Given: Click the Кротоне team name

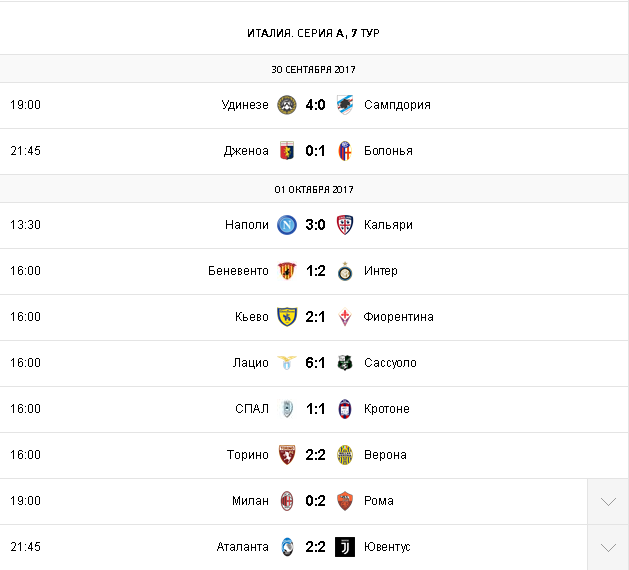Looking at the screenshot, I should pos(387,409).
